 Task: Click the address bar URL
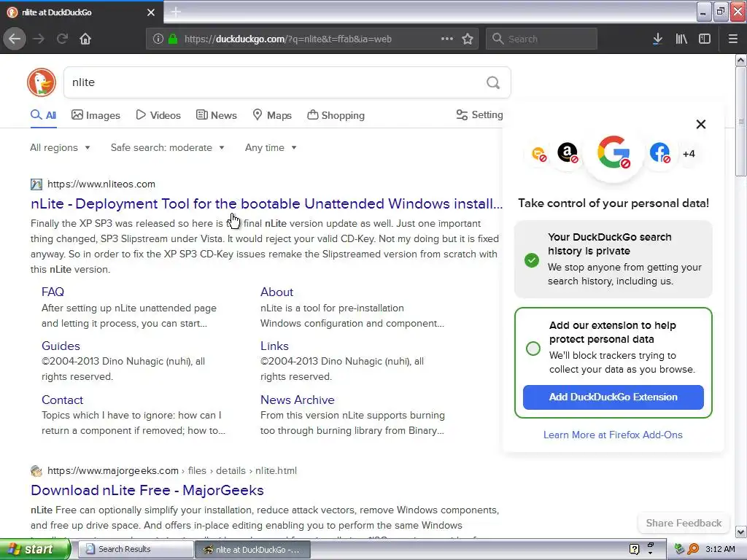click(287, 39)
